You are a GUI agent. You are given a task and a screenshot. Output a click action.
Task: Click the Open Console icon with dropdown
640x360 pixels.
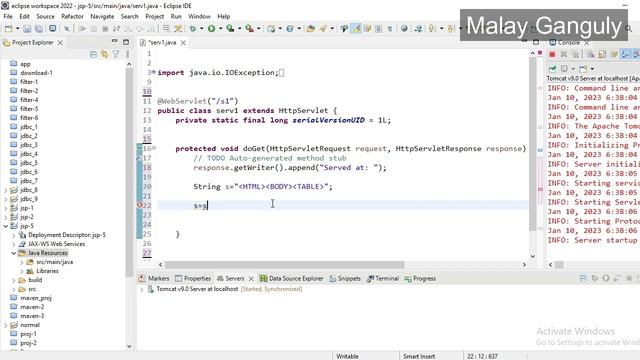(583, 69)
